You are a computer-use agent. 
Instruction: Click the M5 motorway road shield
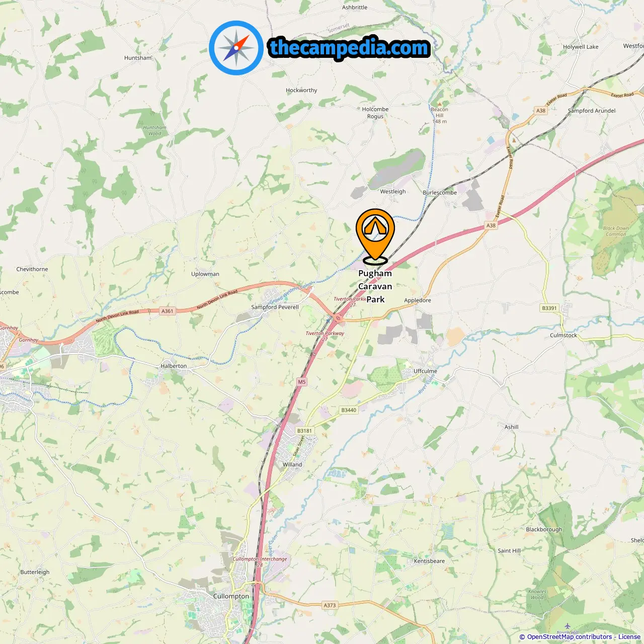click(x=302, y=382)
